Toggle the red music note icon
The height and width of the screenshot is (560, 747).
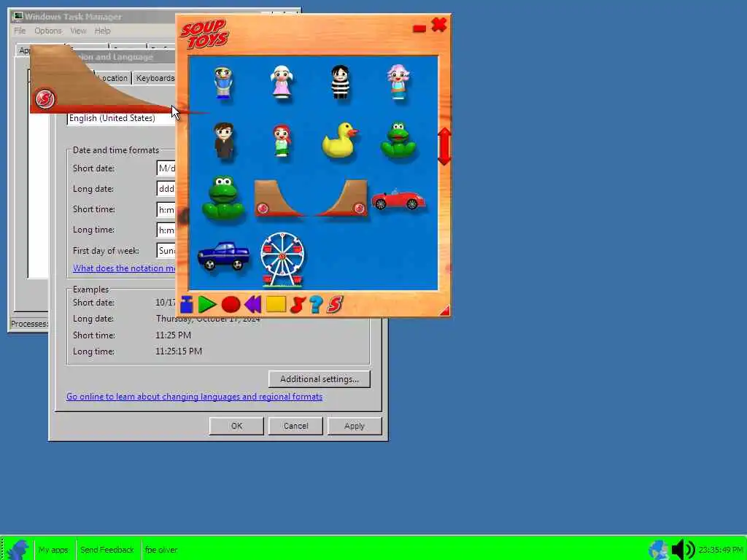[298, 304]
